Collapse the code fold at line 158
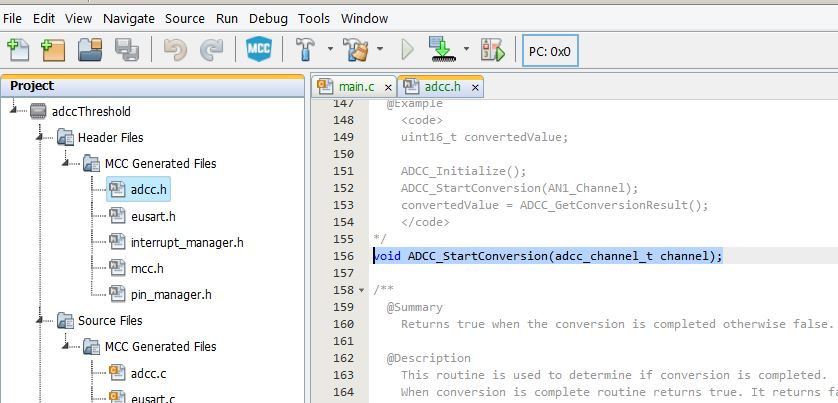 (x=361, y=290)
